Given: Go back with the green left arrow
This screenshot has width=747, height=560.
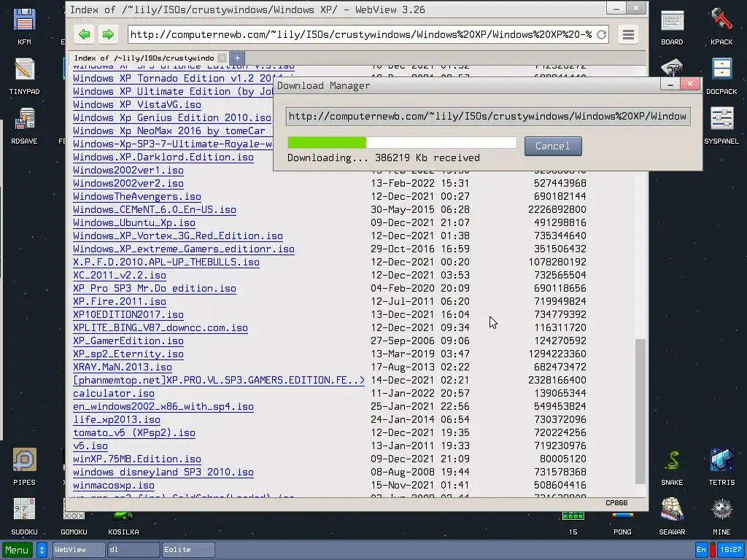Looking at the screenshot, I should [85, 34].
